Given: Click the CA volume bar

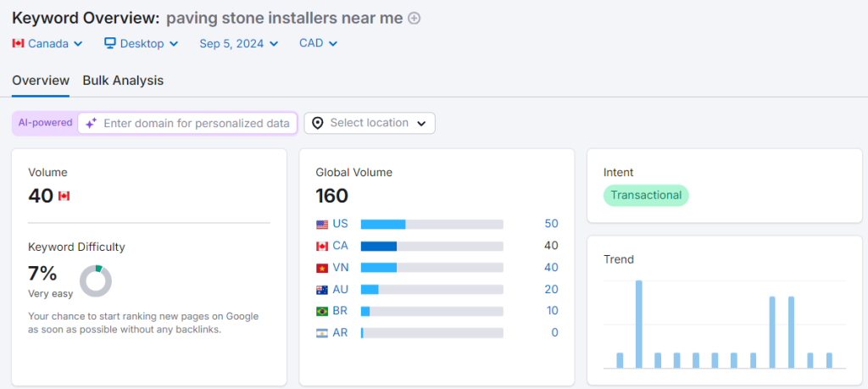Looking at the screenshot, I should (x=379, y=246).
